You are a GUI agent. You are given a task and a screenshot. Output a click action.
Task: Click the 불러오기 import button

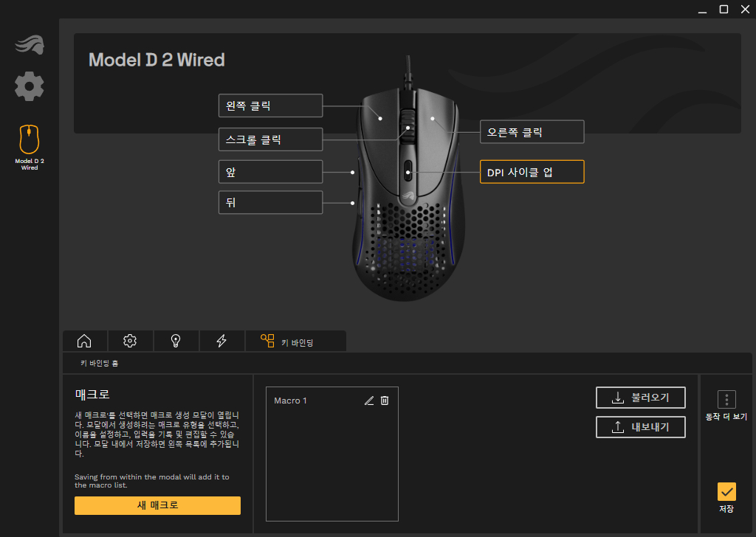(x=640, y=398)
